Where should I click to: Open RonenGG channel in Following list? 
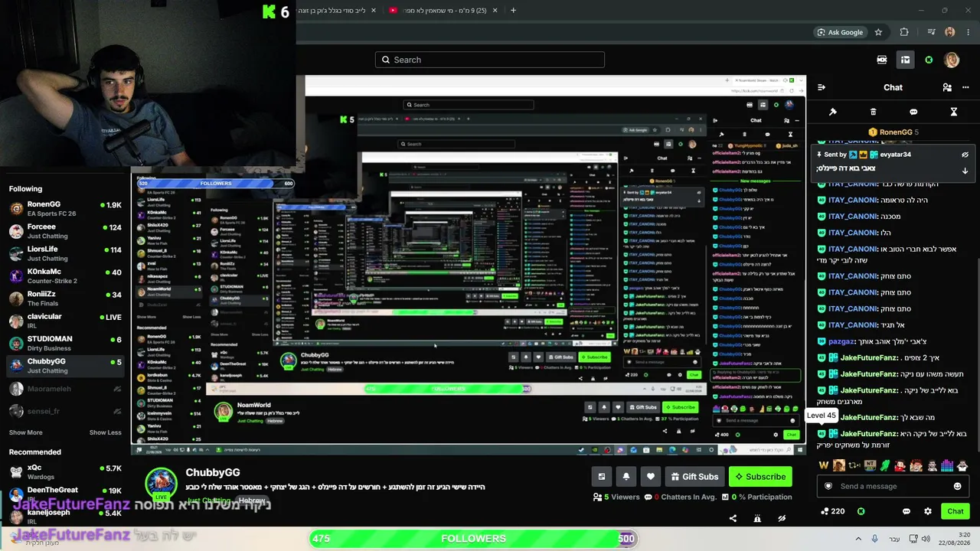coord(65,209)
